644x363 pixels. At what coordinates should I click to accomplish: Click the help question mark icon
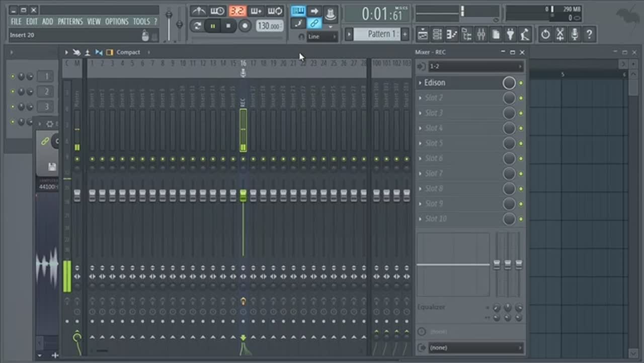coord(589,34)
